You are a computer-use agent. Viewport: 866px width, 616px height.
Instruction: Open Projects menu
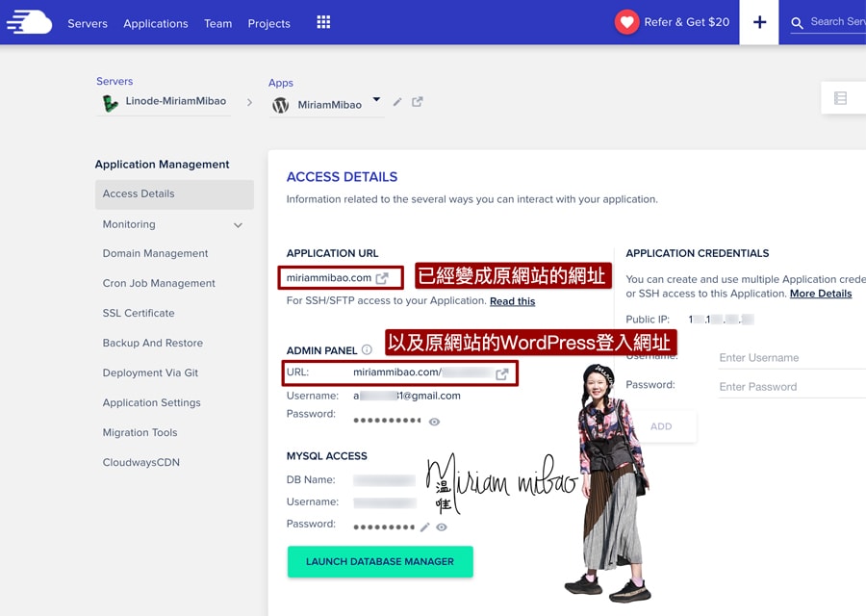[x=269, y=23]
